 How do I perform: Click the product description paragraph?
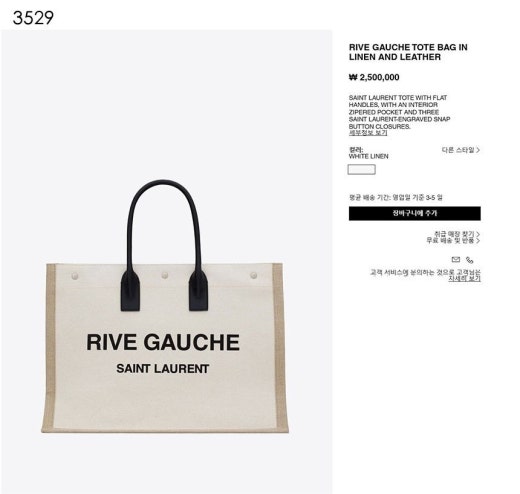coord(399,112)
